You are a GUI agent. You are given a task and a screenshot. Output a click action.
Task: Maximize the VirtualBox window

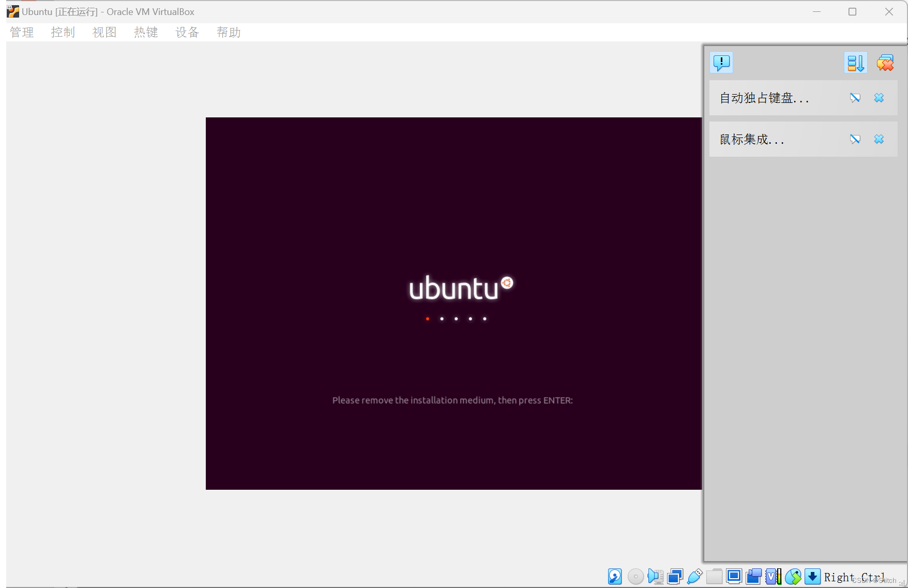click(853, 11)
